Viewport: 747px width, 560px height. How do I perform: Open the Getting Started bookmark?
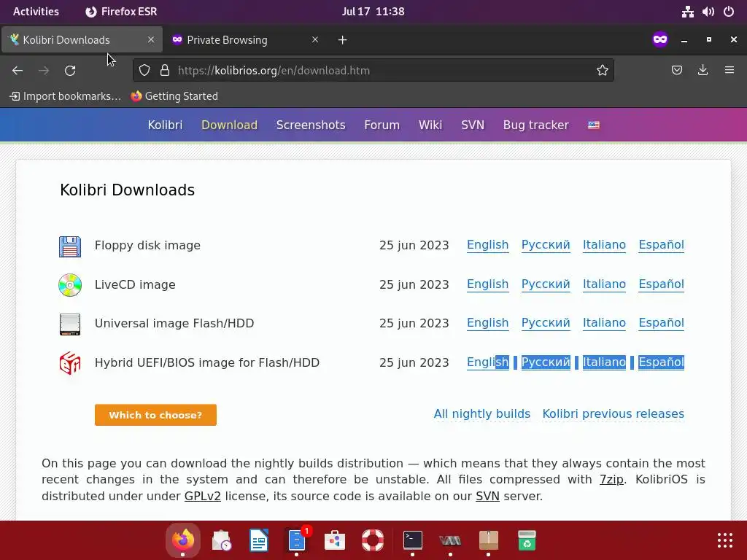click(174, 96)
